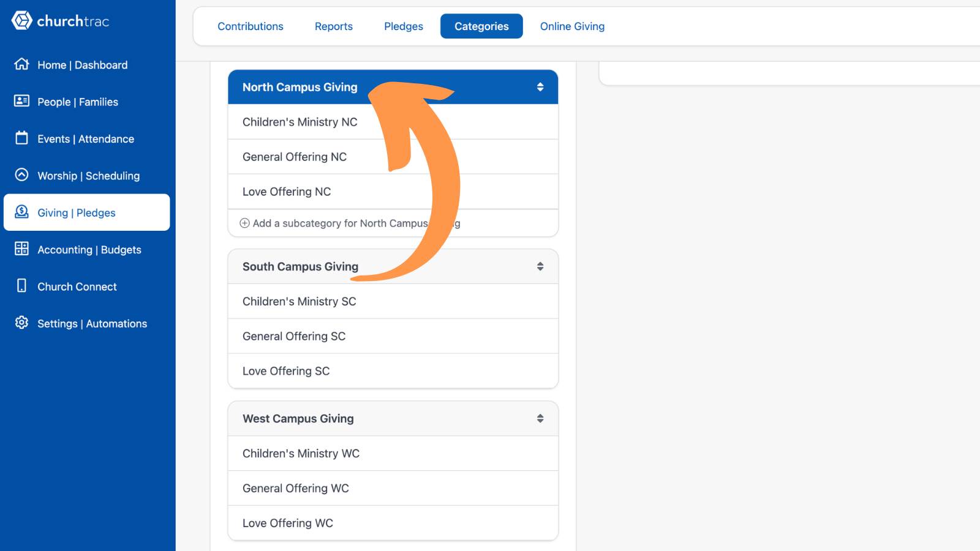This screenshot has width=980, height=551.
Task: Select Children's Ministry NC subcategory
Action: [393, 122]
